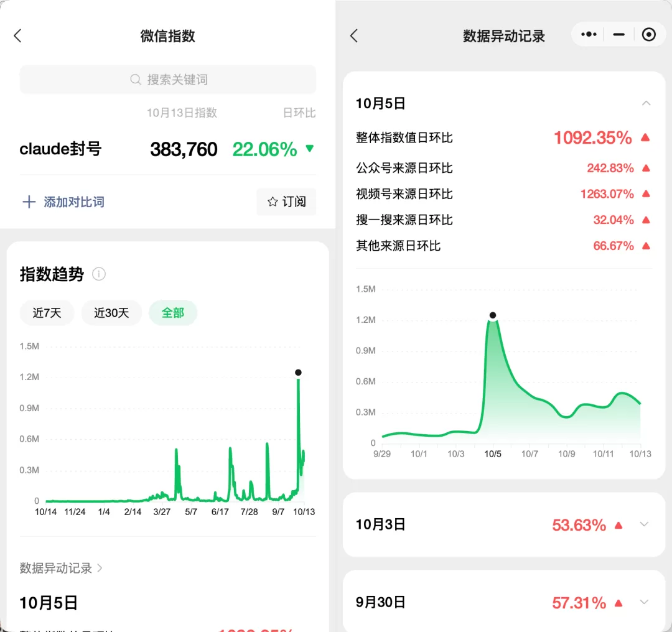Click the 9月30日 date heading

(x=381, y=602)
